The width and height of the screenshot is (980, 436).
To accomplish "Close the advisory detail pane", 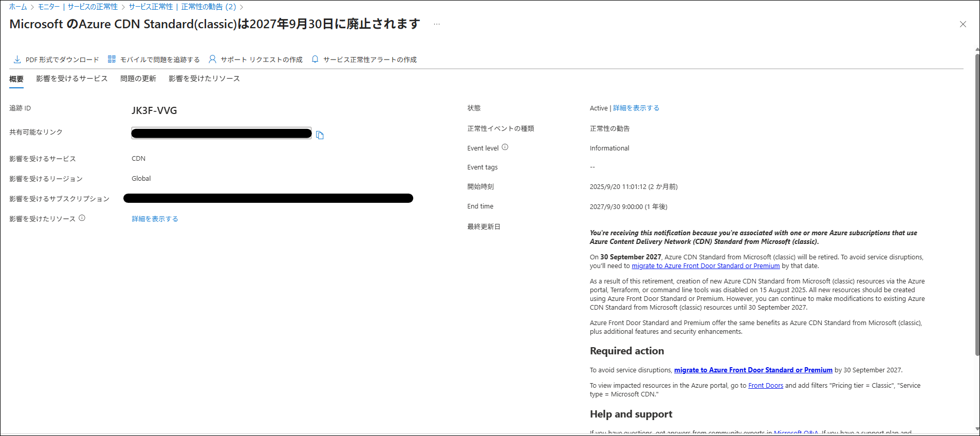I will click(963, 24).
